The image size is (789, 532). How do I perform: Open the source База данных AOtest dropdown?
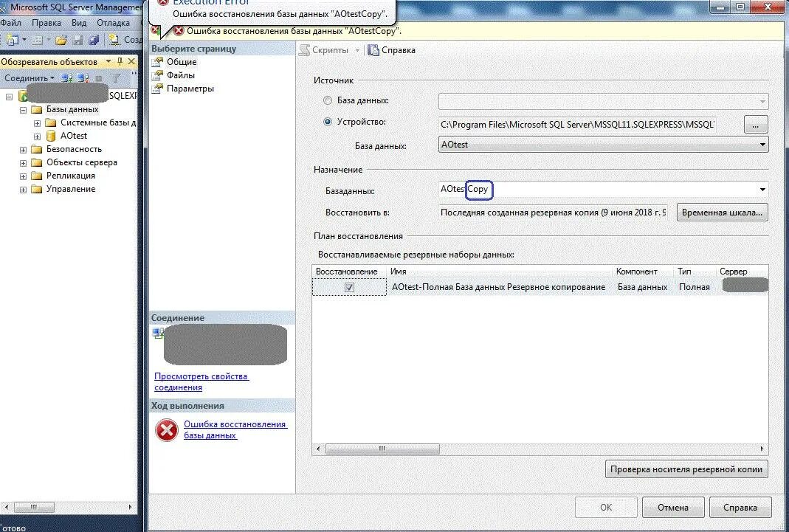[762, 145]
